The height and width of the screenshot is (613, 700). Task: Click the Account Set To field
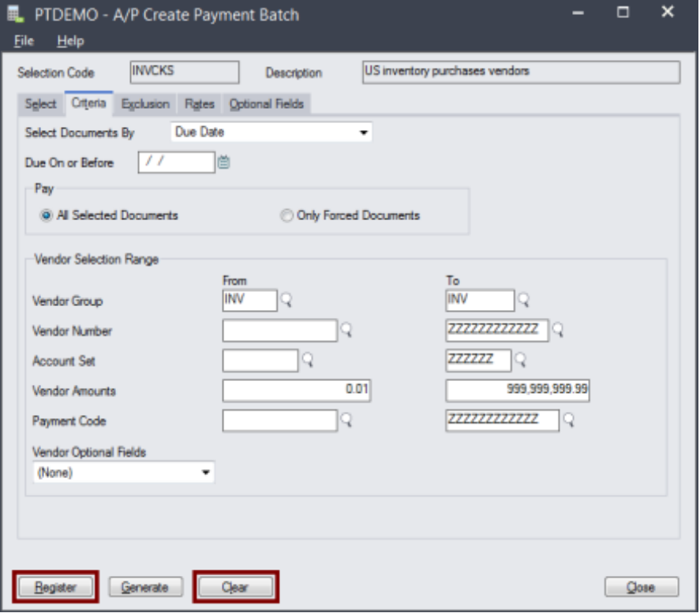[478, 361]
